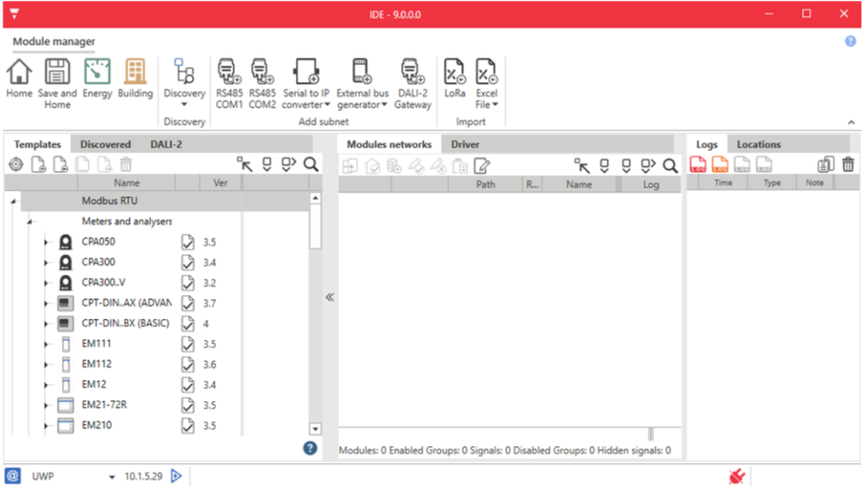Add an RS485 COM1 subnet
Screen dimensions: 868x489
pyautogui.click(x=228, y=83)
